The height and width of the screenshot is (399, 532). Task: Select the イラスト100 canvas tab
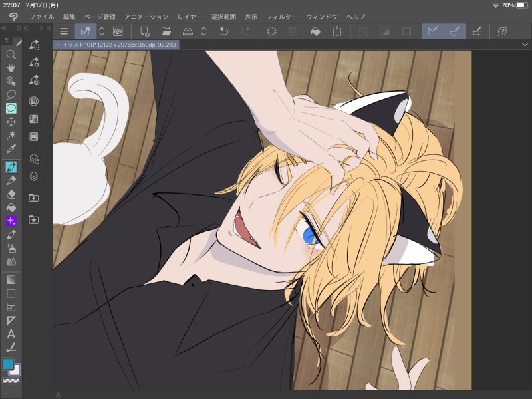[x=116, y=45]
